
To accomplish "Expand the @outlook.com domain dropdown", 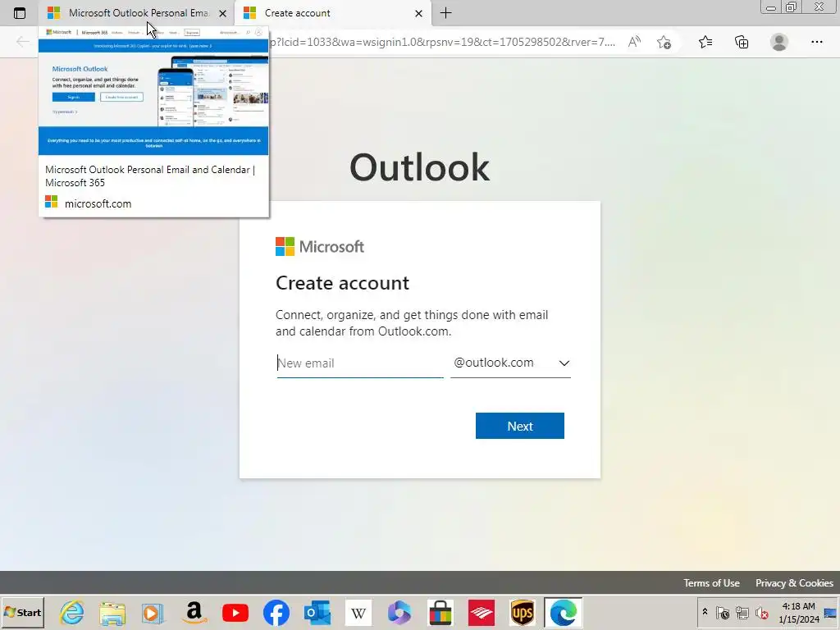I will pos(510,363).
